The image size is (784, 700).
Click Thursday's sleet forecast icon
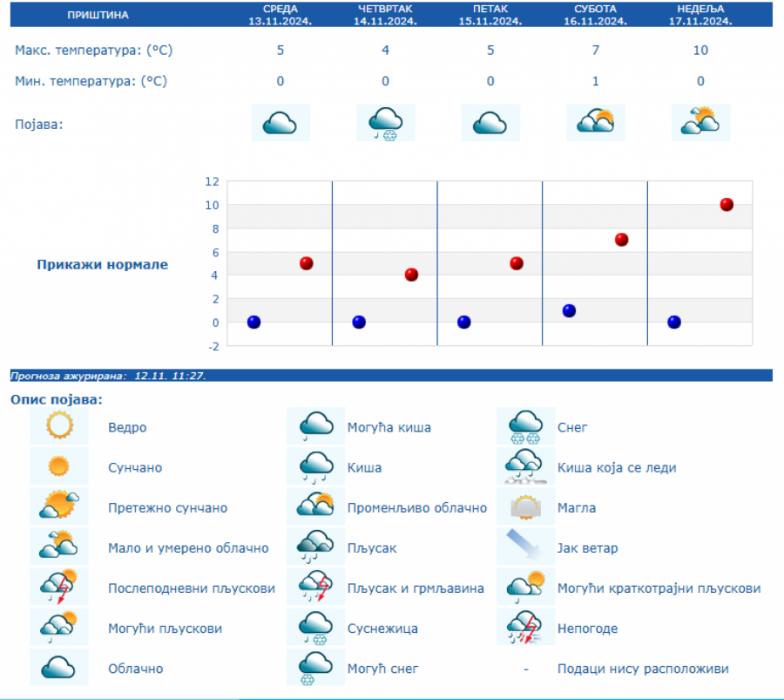(x=385, y=123)
